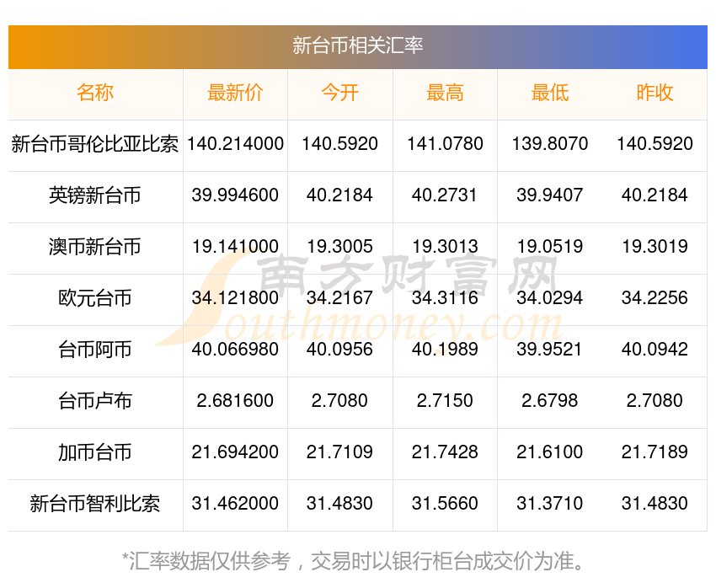The image size is (716, 588).
Task: Open the 欧元台币 currency pair
Action: coord(95,298)
